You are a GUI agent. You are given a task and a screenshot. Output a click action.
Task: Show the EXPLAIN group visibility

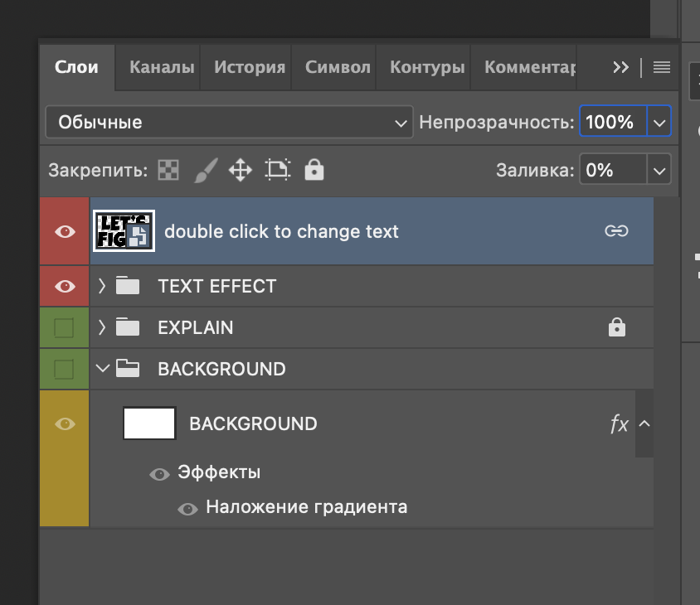tap(65, 328)
